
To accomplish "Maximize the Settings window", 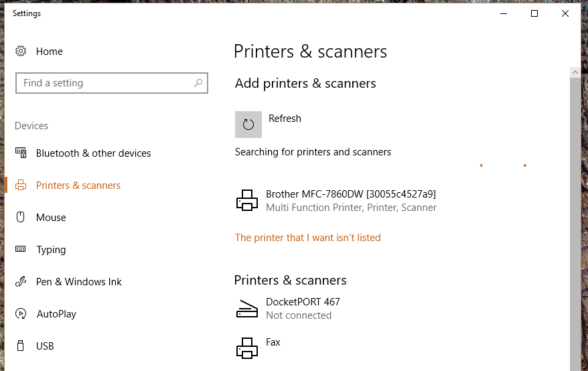I will click(534, 13).
